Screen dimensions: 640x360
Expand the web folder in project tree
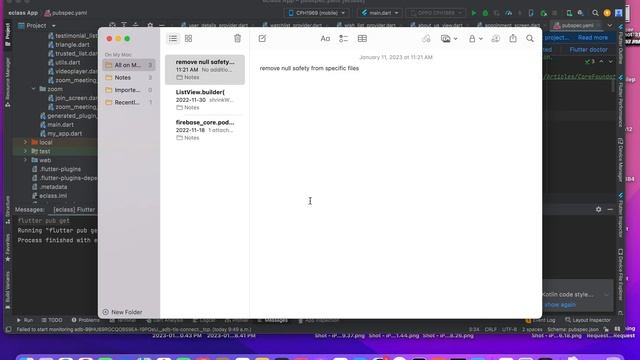pyautogui.click(x=25, y=160)
